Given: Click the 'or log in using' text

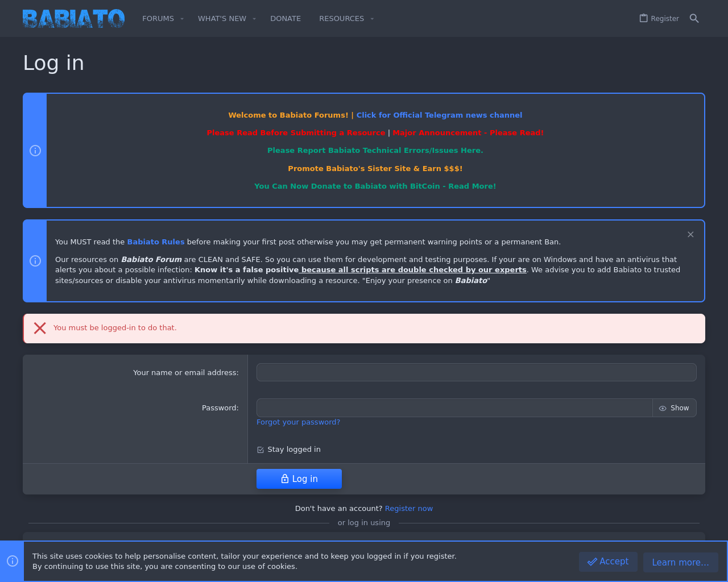Looking at the screenshot, I should [x=364, y=523].
